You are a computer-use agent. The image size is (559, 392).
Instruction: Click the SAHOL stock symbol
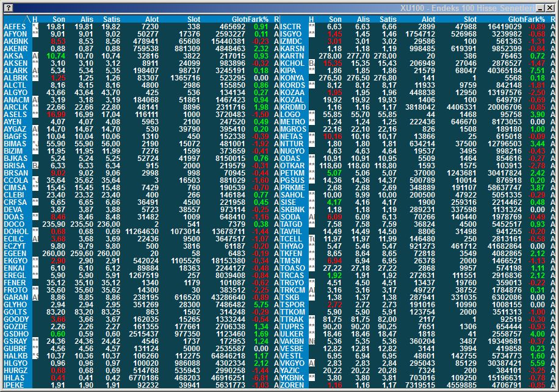pos(292,194)
